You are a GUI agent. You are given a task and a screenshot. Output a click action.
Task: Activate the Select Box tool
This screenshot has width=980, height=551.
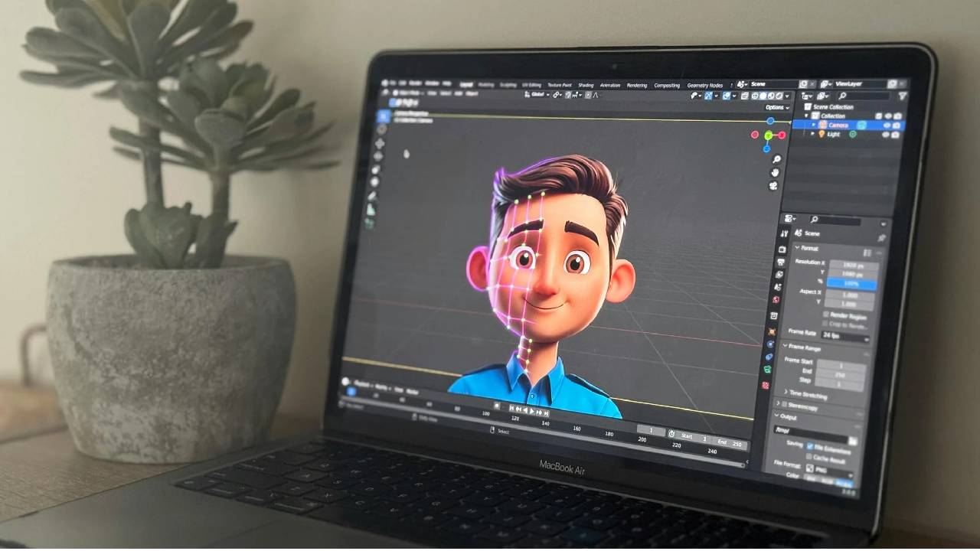tap(382, 116)
